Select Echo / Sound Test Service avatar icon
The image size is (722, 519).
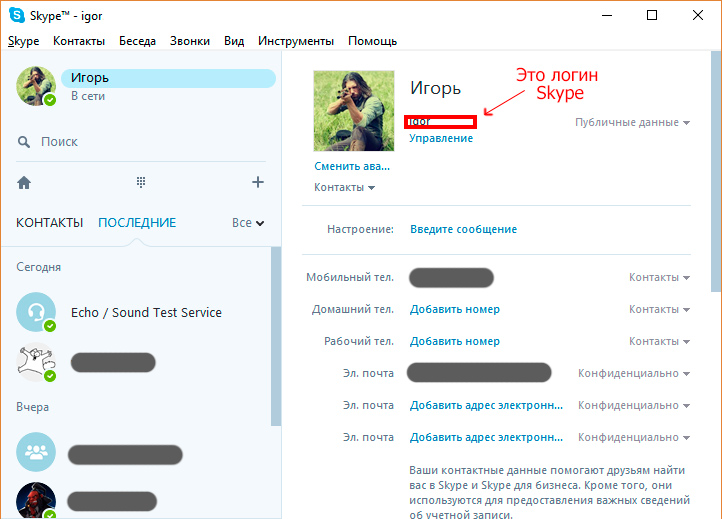click(36, 312)
